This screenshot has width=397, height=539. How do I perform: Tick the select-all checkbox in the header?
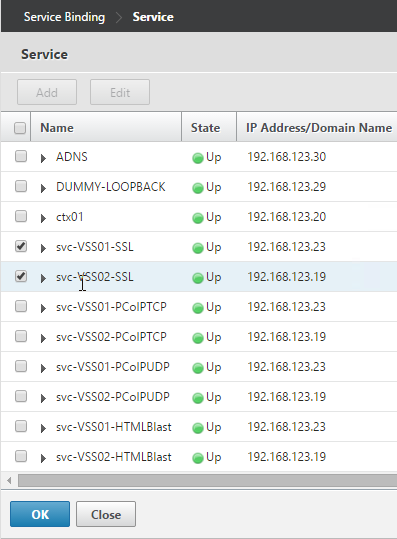[x=20, y=128]
